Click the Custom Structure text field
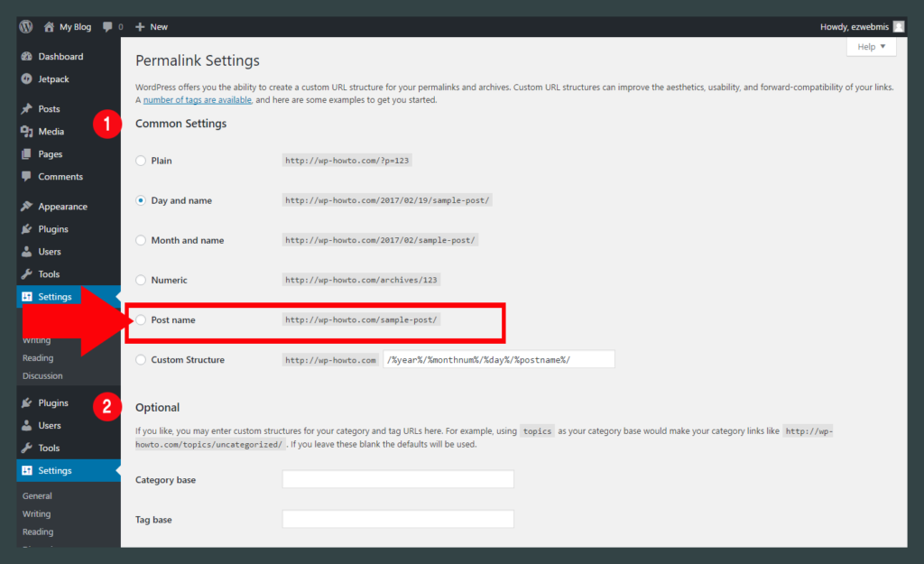 pyautogui.click(x=498, y=359)
